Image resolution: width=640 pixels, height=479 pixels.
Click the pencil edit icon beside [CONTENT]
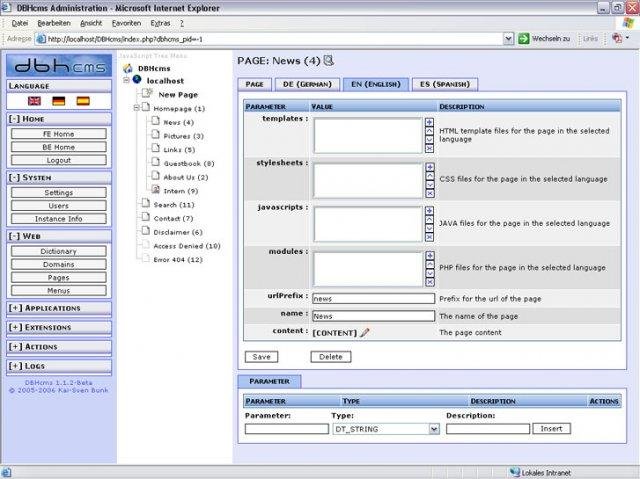click(364, 333)
